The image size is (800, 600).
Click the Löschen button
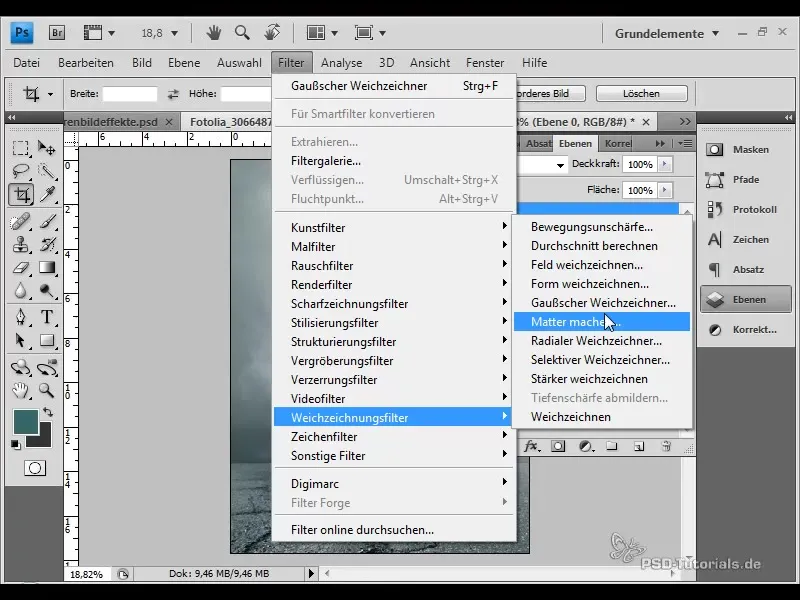click(641, 93)
